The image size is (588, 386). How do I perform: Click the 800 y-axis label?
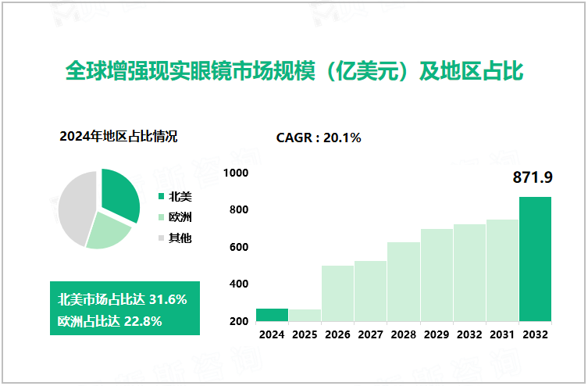[x=239, y=209]
